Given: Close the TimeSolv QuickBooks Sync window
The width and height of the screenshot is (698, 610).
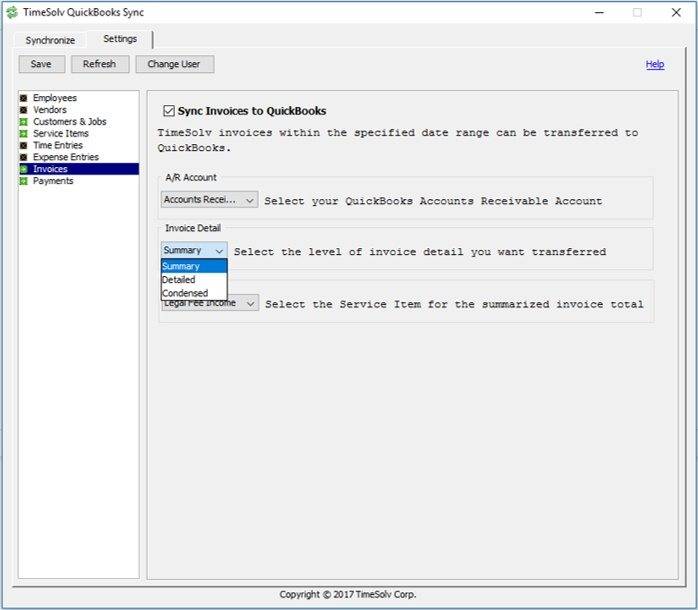Looking at the screenshot, I should tap(676, 12).
